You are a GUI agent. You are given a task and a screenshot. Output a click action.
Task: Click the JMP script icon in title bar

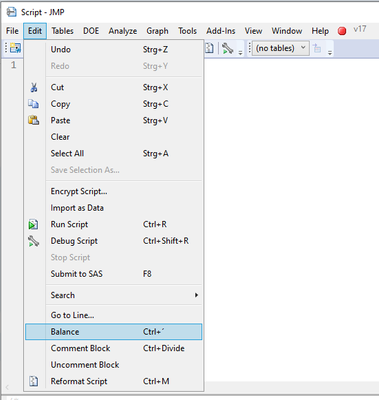click(11, 12)
